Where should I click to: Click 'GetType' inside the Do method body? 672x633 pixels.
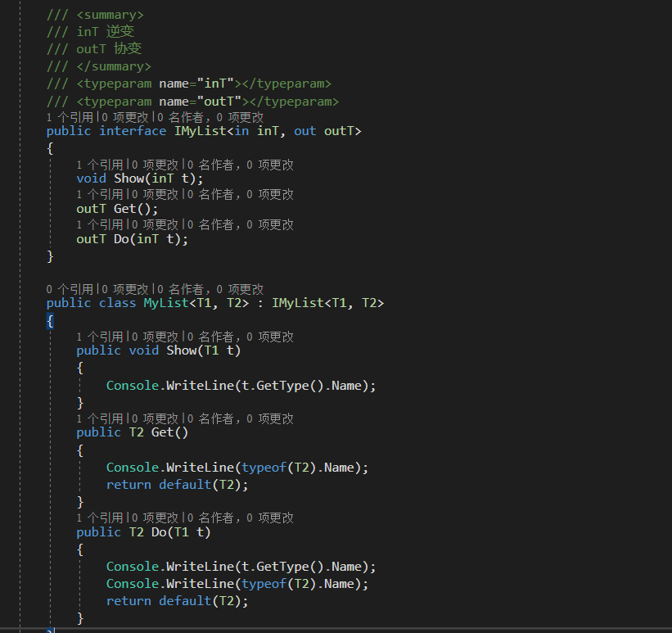point(282,567)
